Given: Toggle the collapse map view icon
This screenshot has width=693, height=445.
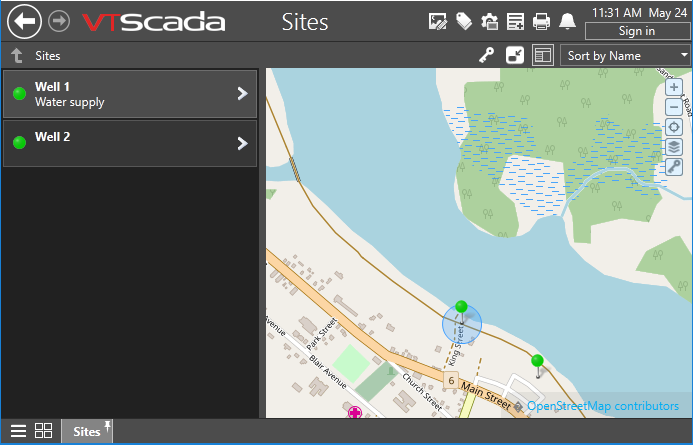Looking at the screenshot, I should [515, 56].
